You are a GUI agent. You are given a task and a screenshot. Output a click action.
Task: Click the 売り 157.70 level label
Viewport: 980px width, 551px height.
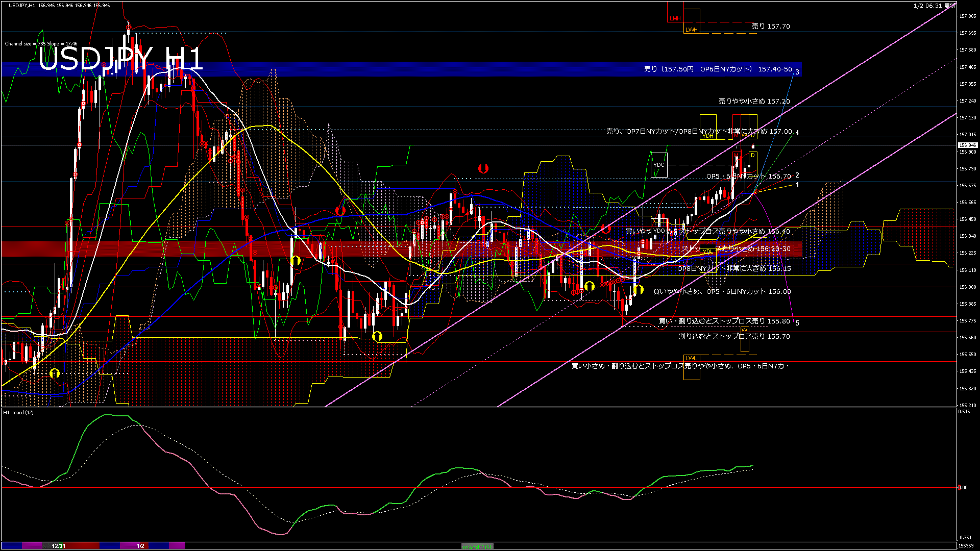coord(771,26)
